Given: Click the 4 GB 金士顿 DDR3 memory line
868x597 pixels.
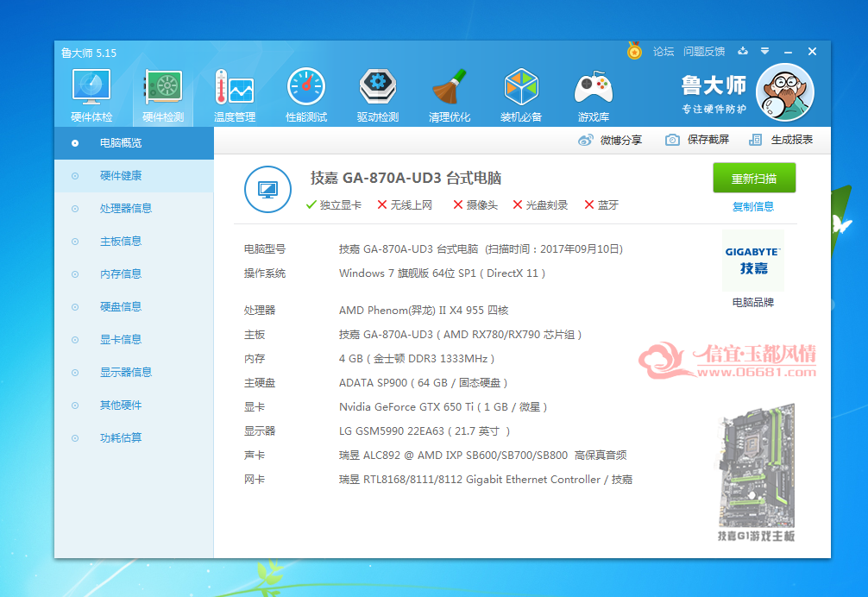Looking at the screenshot, I should (x=416, y=359).
